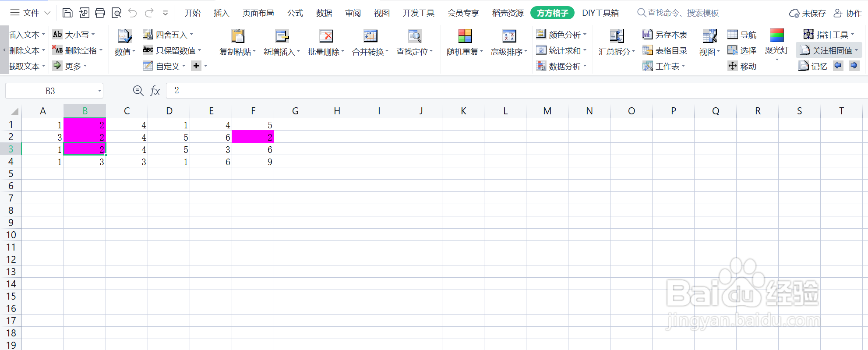The height and width of the screenshot is (350, 868).
Task: Click the fx insert function icon
Action: click(x=155, y=91)
